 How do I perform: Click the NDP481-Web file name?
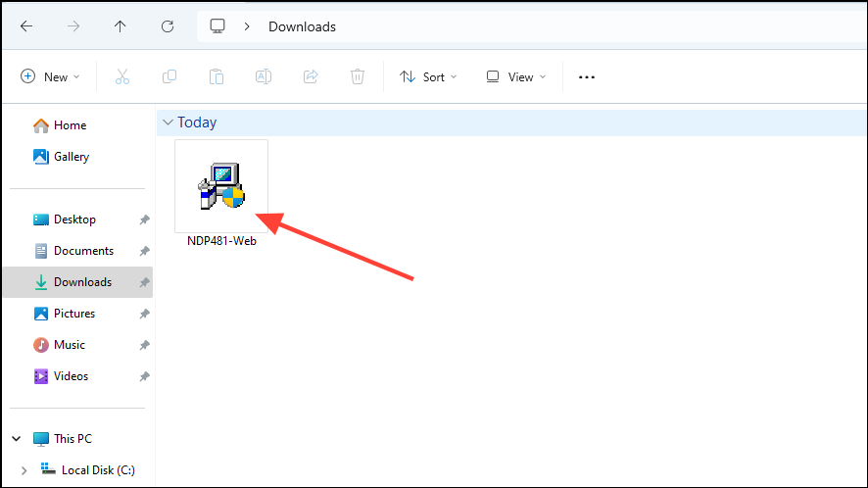click(221, 241)
